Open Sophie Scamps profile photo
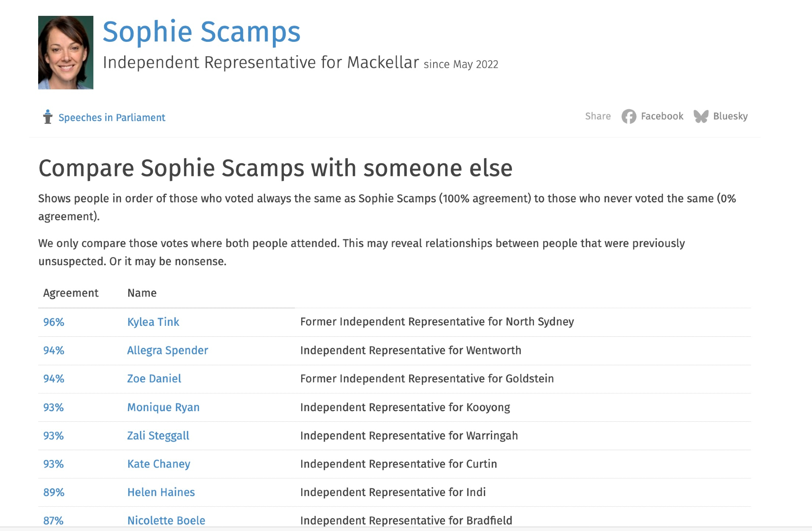The height and width of the screenshot is (531, 812). (x=66, y=52)
